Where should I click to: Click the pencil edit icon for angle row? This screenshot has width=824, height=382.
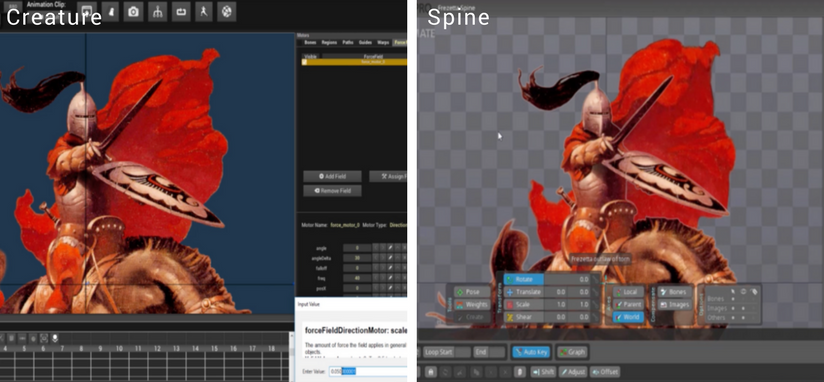(x=390, y=247)
